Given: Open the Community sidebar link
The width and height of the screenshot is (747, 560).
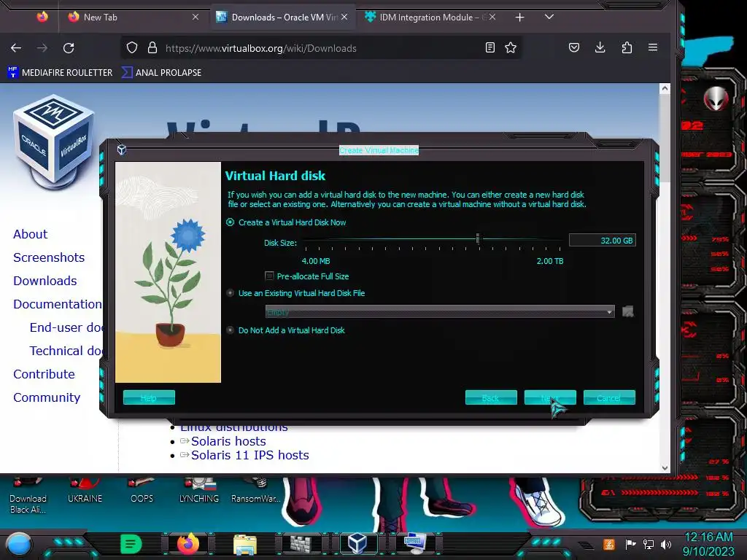Looking at the screenshot, I should (47, 397).
